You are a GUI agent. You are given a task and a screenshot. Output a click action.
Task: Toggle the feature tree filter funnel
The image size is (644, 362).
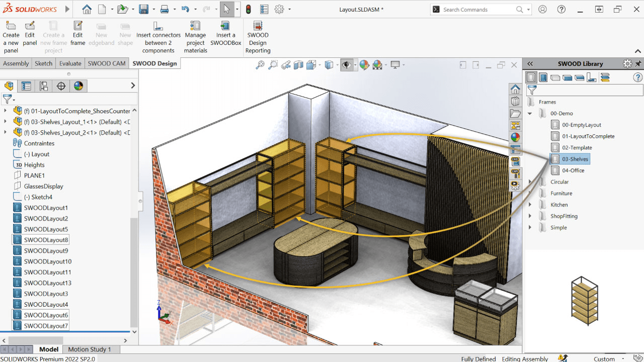tap(7, 99)
